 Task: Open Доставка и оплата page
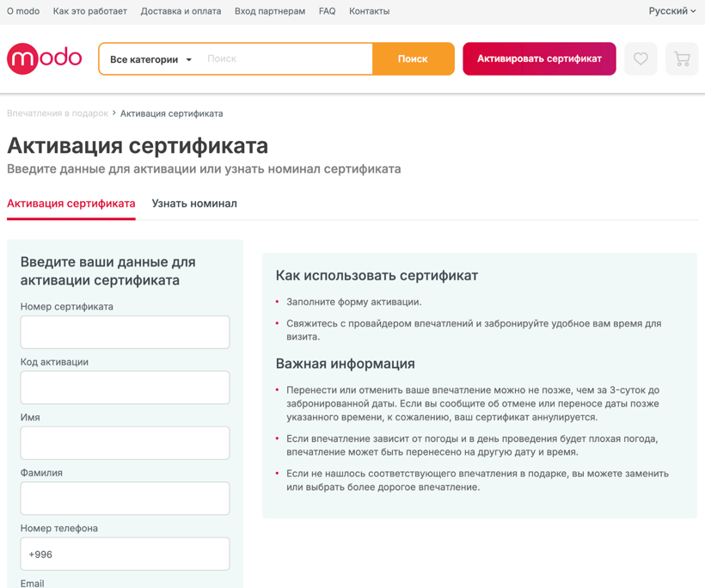click(x=181, y=11)
